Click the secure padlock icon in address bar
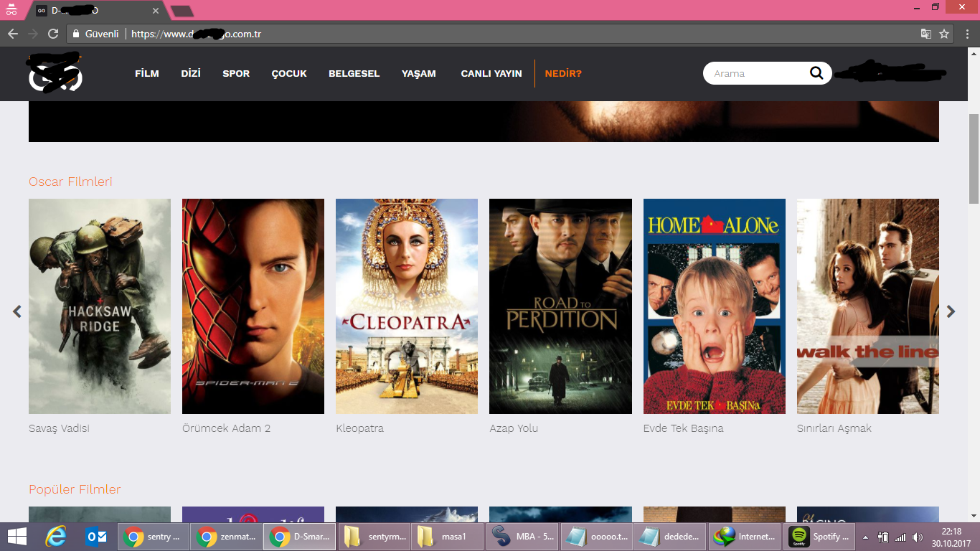Viewport: 980px width, 551px height. (x=76, y=34)
